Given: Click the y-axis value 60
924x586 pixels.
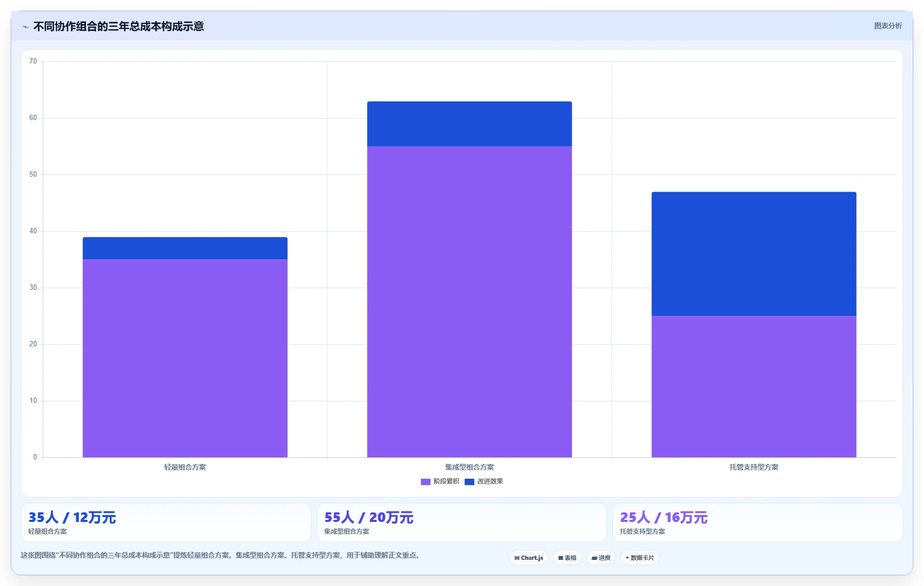Looking at the screenshot, I should click(33, 118).
